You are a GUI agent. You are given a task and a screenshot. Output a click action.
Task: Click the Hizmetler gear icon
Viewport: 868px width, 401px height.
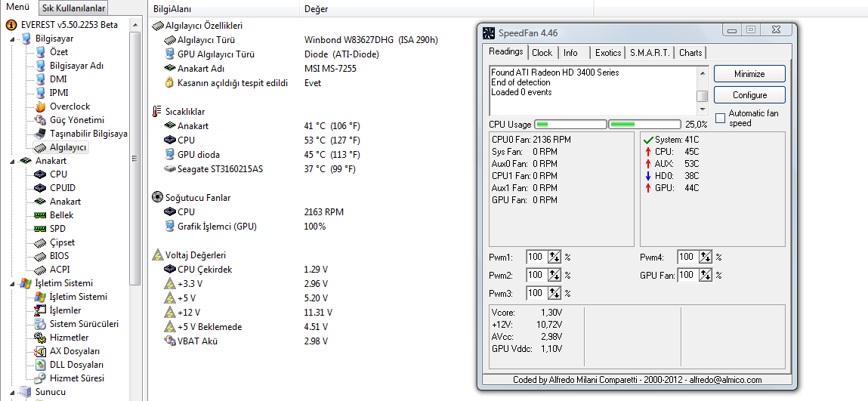tap(40, 338)
